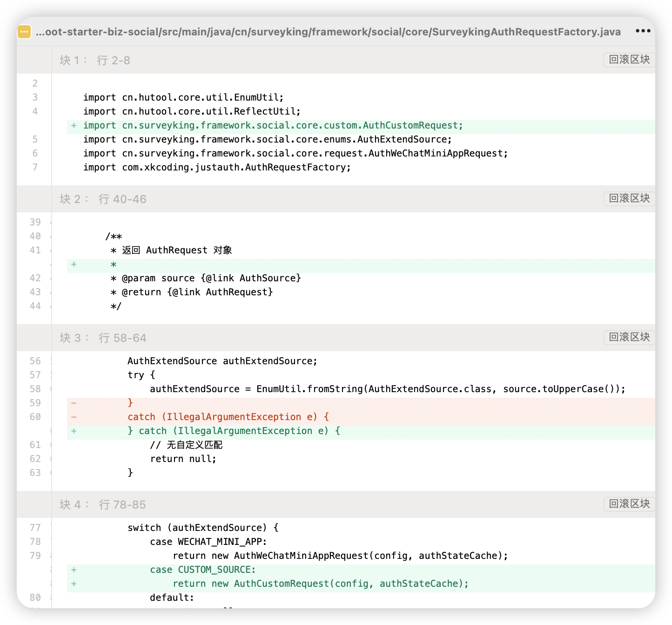The width and height of the screenshot is (672, 625).
Task: Click the 'import com.xkcoding.justauth.AuthRequestFactory;' line
Action: [217, 167]
